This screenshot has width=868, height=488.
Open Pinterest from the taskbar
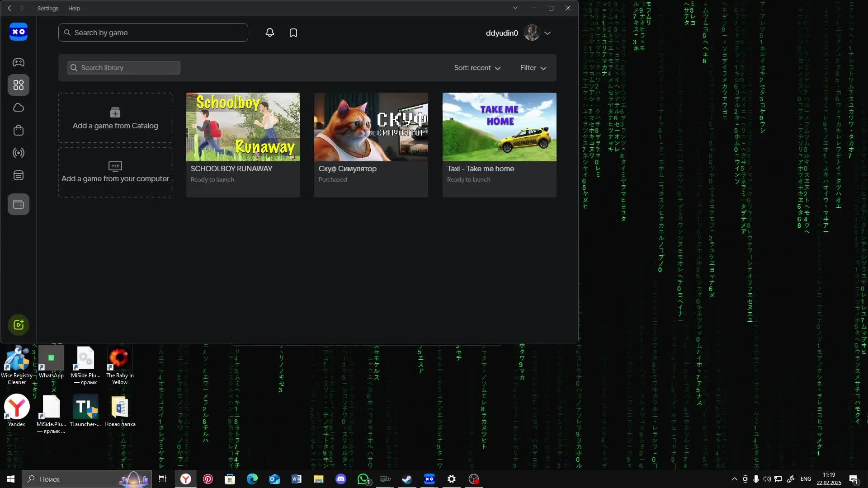pyautogui.click(x=208, y=479)
